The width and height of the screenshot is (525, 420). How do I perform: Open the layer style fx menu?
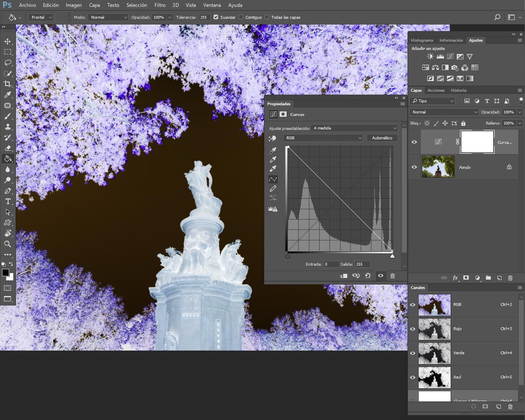click(455, 277)
